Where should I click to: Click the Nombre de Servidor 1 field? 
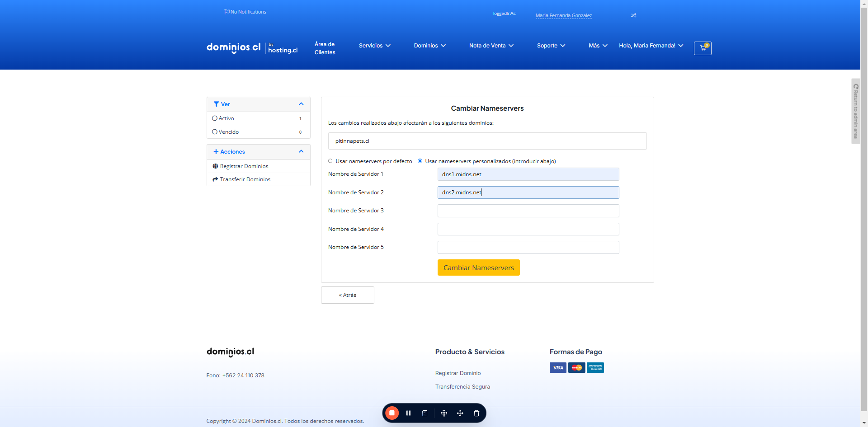528,174
